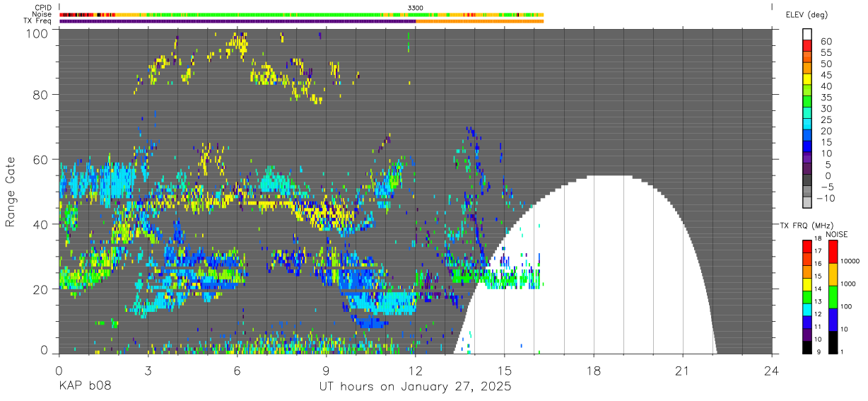
Task: Click the '9' tick on the UT hours axis
Action: (327, 370)
